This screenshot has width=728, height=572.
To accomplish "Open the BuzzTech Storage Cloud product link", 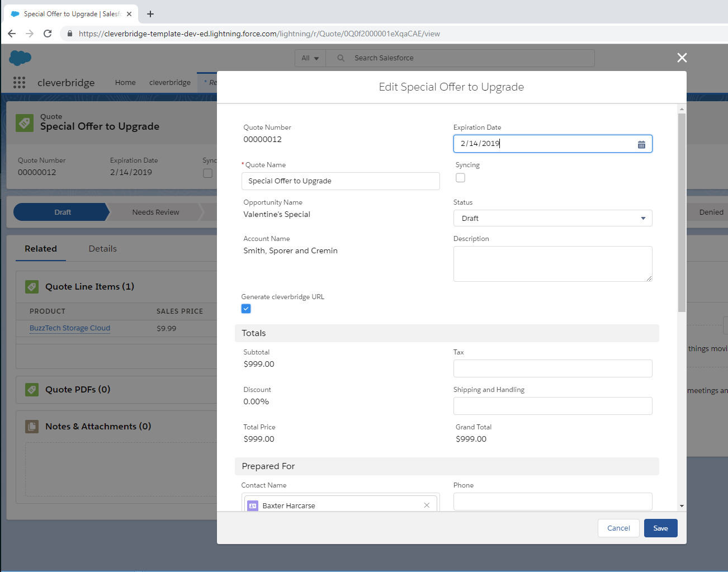I will pos(70,328).
